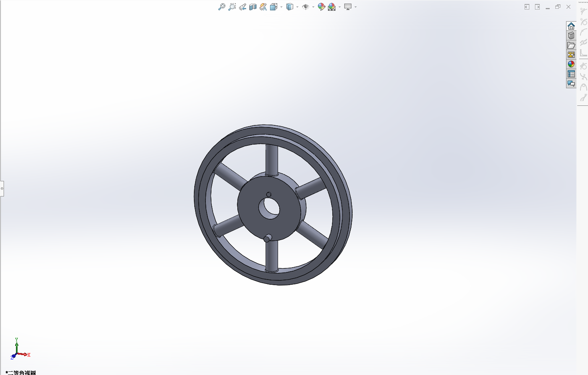Viewport: 588px width, 375px height.
Task: Open the SOLIDWORKS Resources home tab
Action: pos(571,26)
